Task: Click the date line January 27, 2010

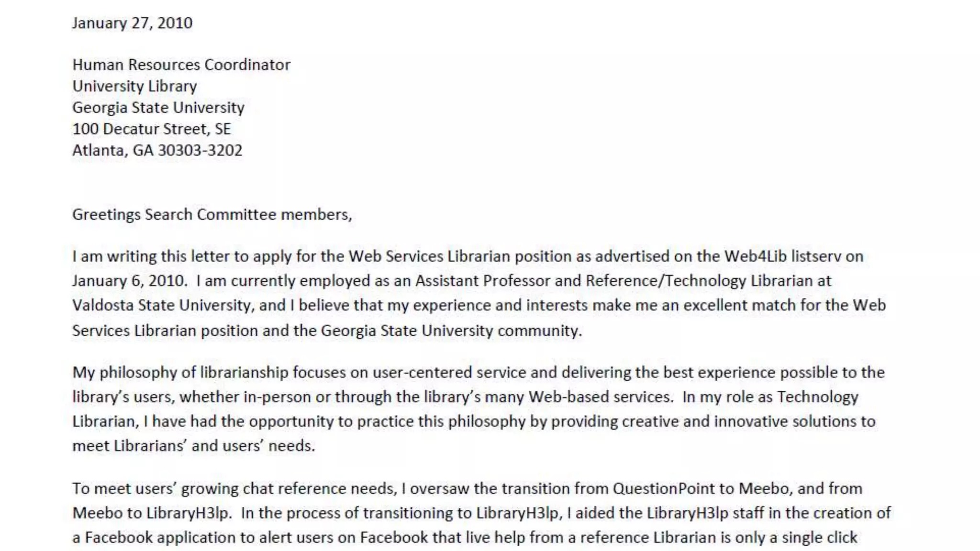Action: click(132, 23)
